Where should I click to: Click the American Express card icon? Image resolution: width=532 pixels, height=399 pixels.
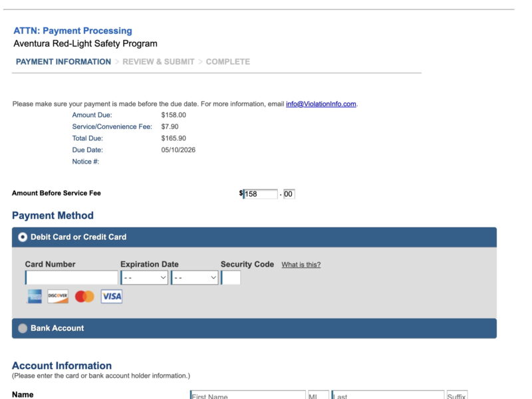tap(35, 296)
